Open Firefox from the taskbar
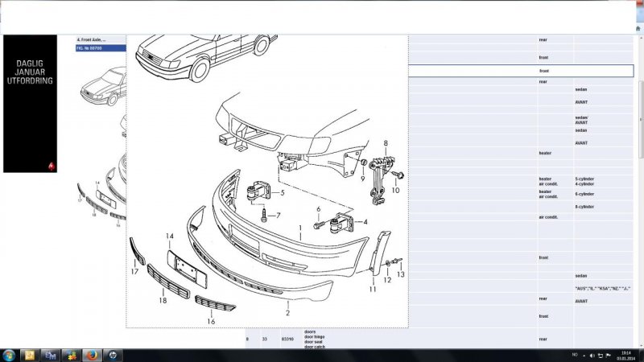The width and height of the screenshot is (644, 362). [91, 355]
